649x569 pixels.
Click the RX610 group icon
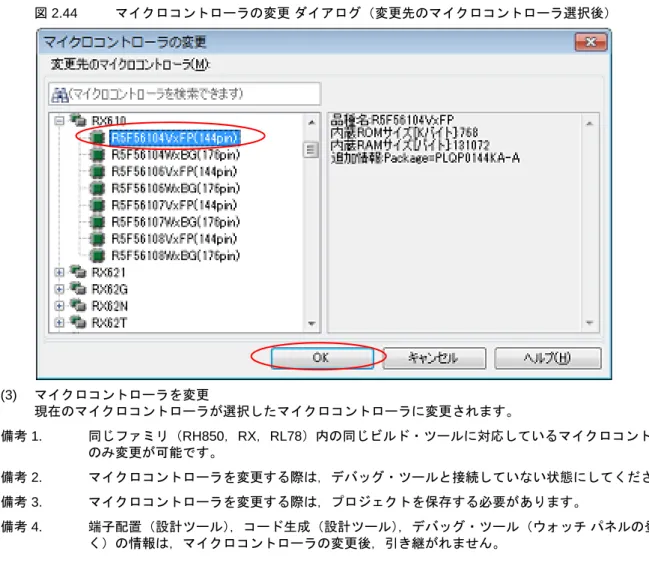pos(78,120)
